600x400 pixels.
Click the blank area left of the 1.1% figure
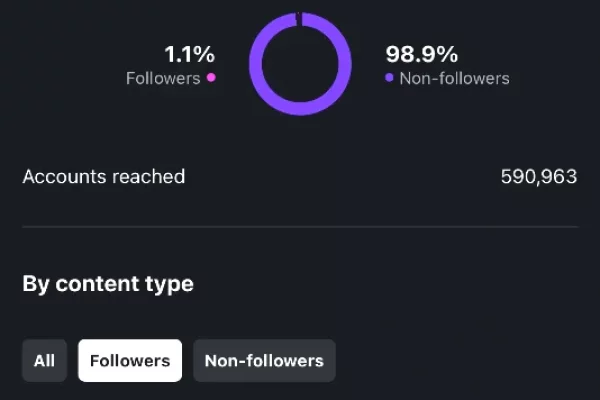80,55
